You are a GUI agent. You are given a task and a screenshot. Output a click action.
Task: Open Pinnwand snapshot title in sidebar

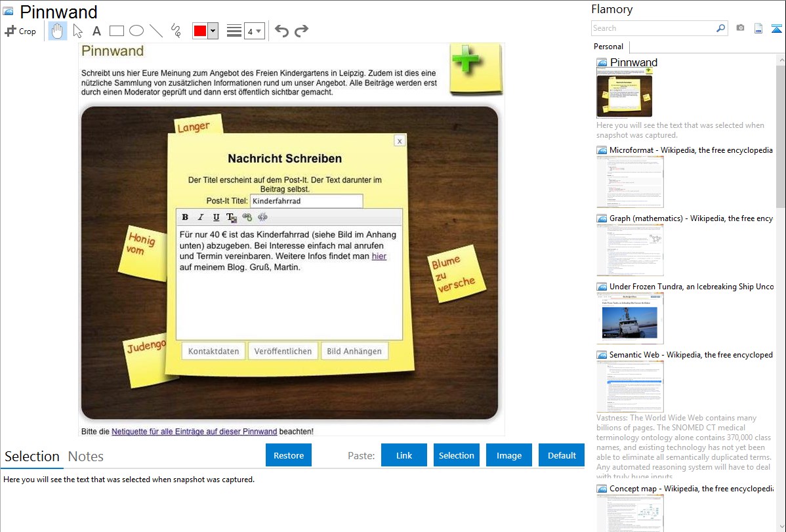click(634, 63)
